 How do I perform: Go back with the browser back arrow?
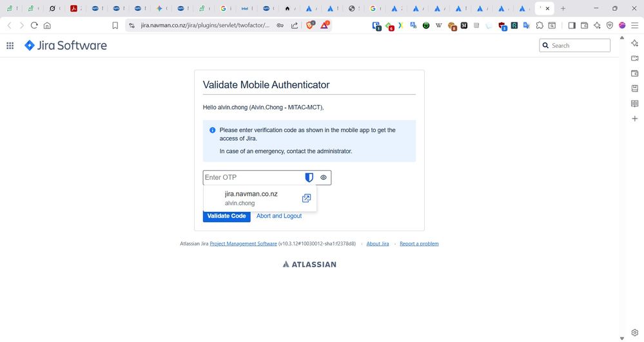(x=10, y=26)
